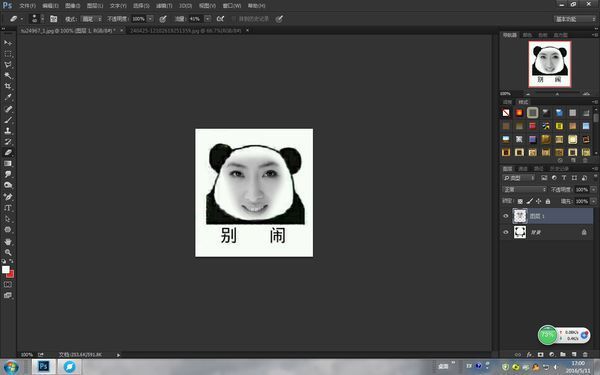Create a new group folder button

(x=562, y=355)
